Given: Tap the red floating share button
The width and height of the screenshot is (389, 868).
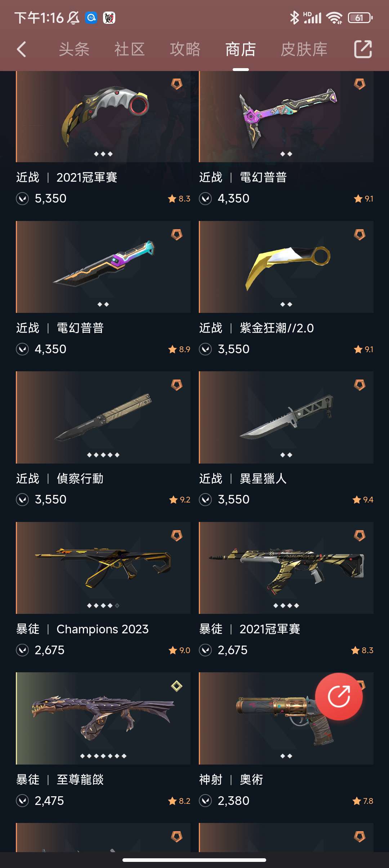Looking at the screenshot, I should click(339, 696).
